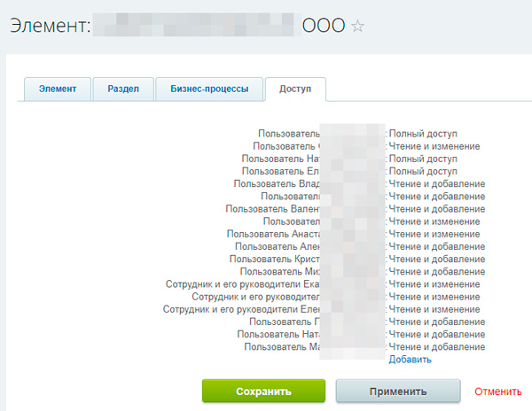Click Добавить link to add access rule
The width and height of the screenshot is (532, 411).
(x=410, y=360)
